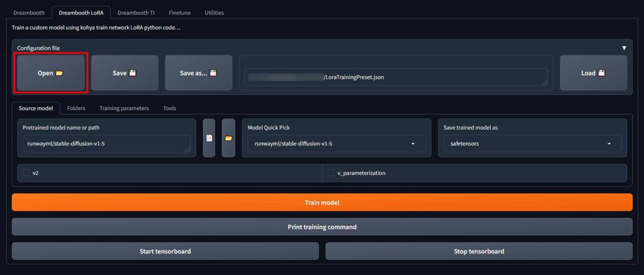
Task: Open a configuration file with the Open button
Action: [x=50, y=73]
